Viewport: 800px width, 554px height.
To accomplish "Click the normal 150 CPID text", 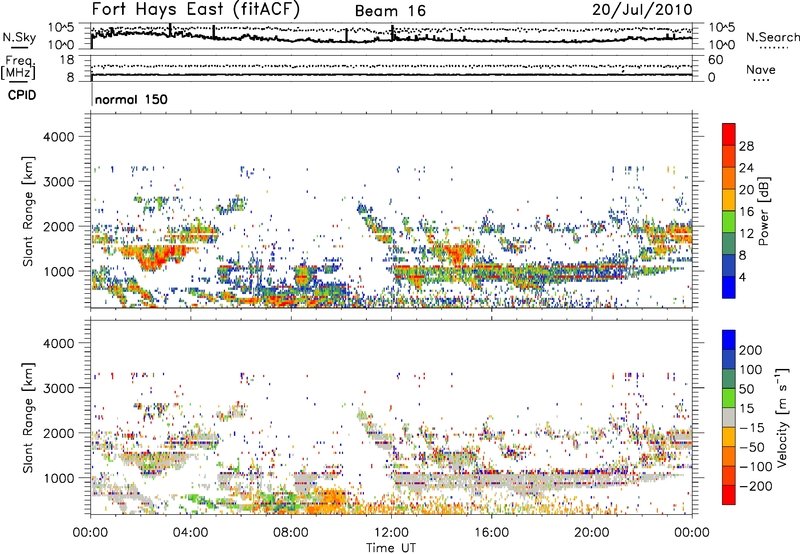I will [131, 99].
